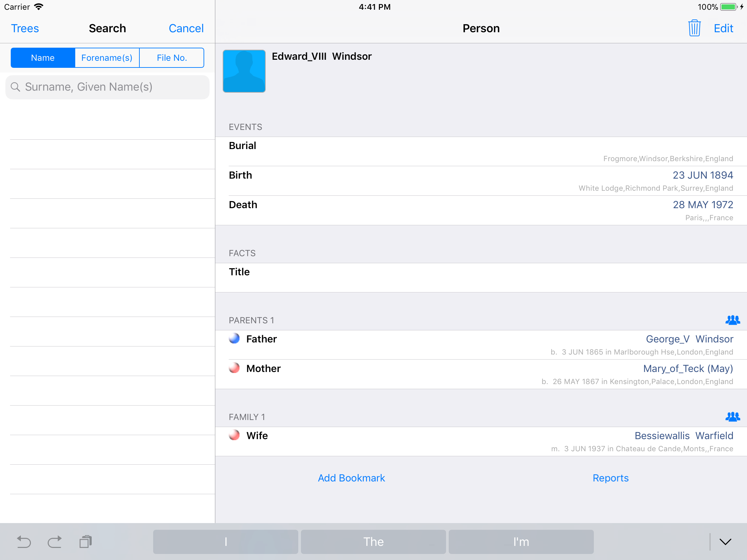The height and width of the screenshot is (560, 747).
Task: Tap the clipboard paste icon
Action: click(x=85, y=542)
